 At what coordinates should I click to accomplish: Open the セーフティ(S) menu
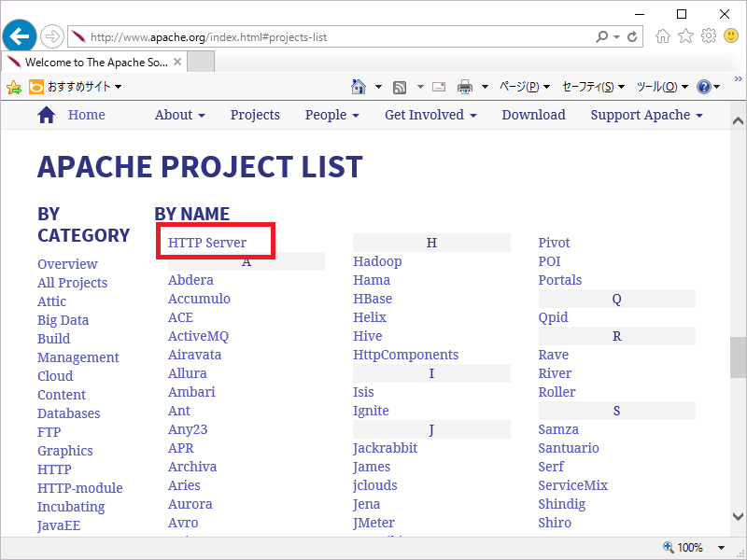click(x=593, y=87)
